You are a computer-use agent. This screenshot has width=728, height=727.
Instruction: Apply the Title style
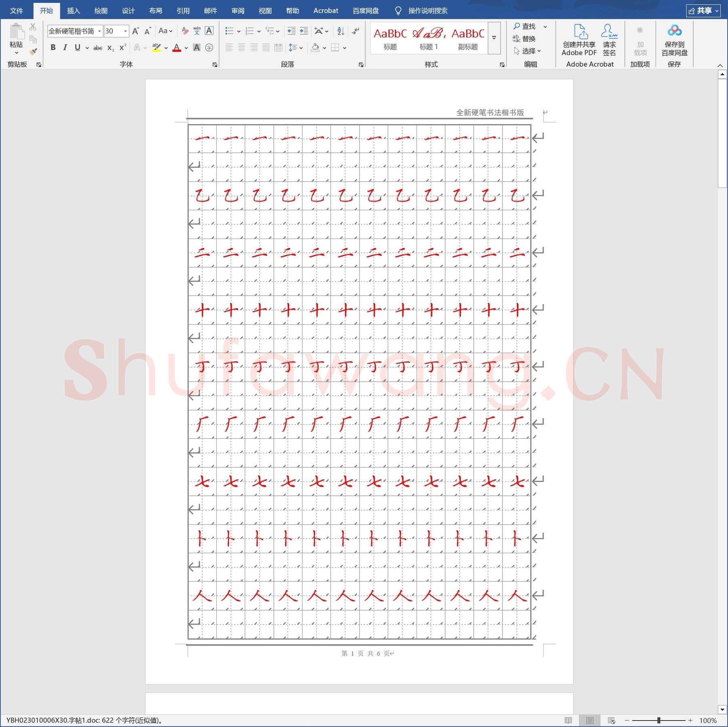click(x=390, y=38)
